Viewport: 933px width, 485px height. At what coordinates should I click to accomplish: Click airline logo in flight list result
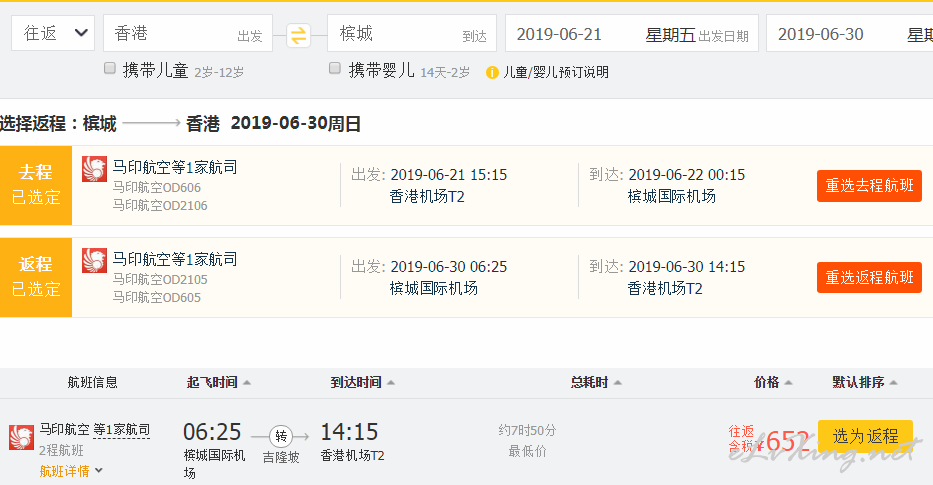coord(21,437)
